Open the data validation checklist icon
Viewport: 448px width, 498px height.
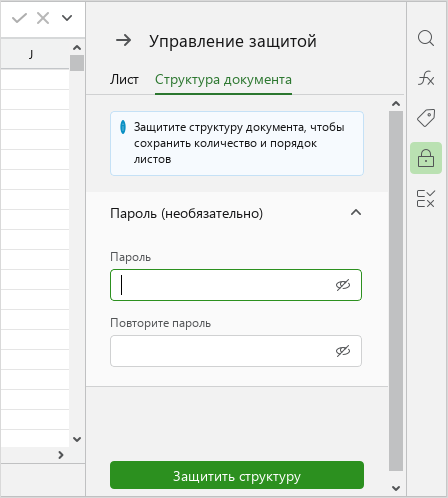(x=426, y=198)
